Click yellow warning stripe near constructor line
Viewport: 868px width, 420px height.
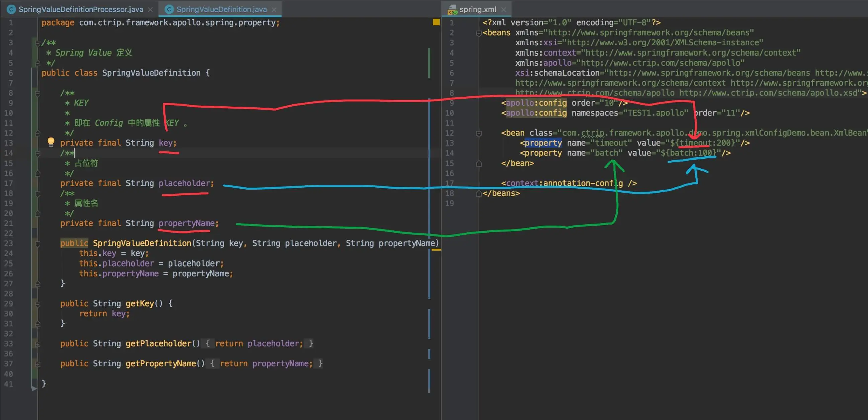(x=436, y=249)
